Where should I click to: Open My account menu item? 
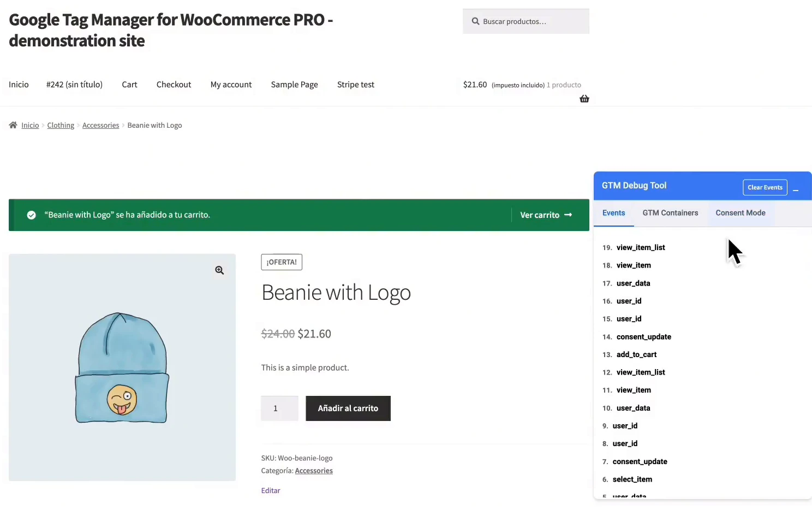click(231, 85)
